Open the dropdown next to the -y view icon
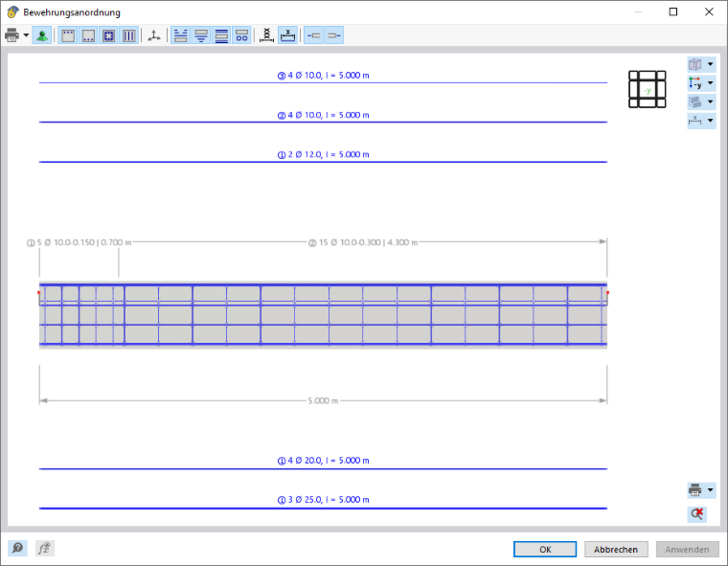The width and height of the screenshot is (728, 566). (711, 83)
